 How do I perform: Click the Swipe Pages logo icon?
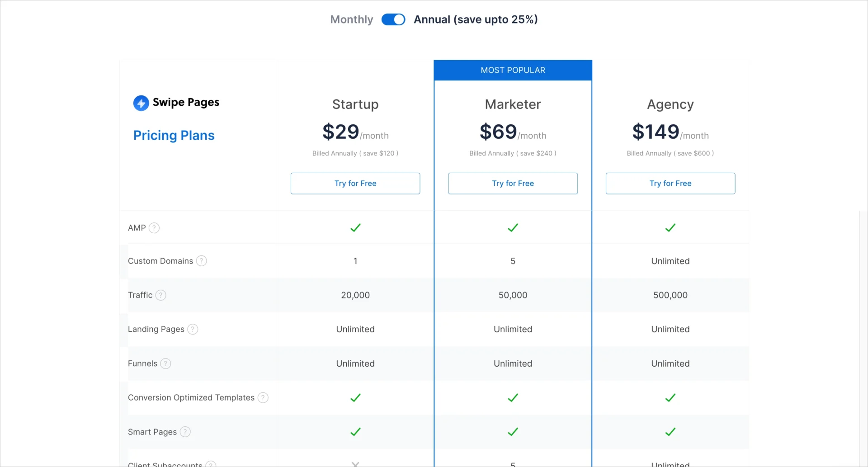point(140,103)
